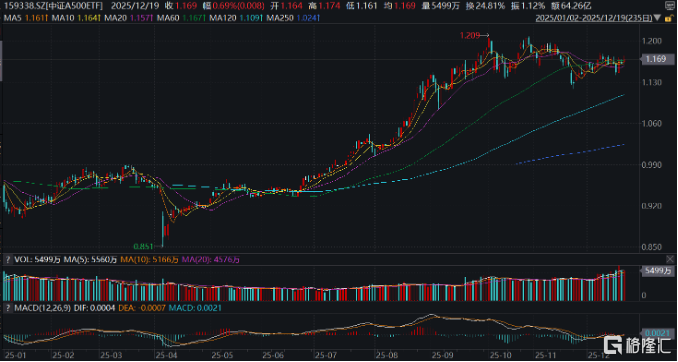Click the 振 1.12% amplitude value
The width and height of the screenshot is (678, 362).
coord(527,6)
